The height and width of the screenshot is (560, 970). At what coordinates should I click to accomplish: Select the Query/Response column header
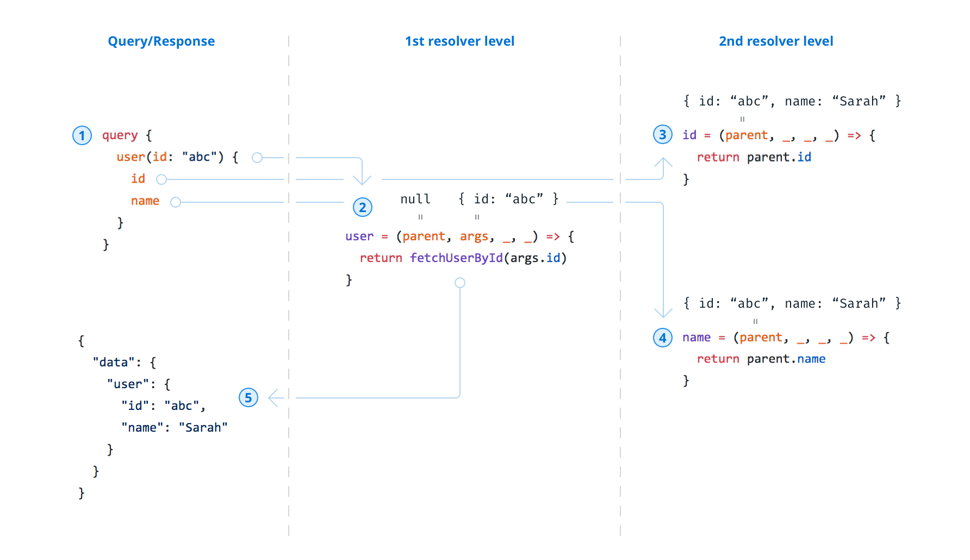(x=161, y=41)
